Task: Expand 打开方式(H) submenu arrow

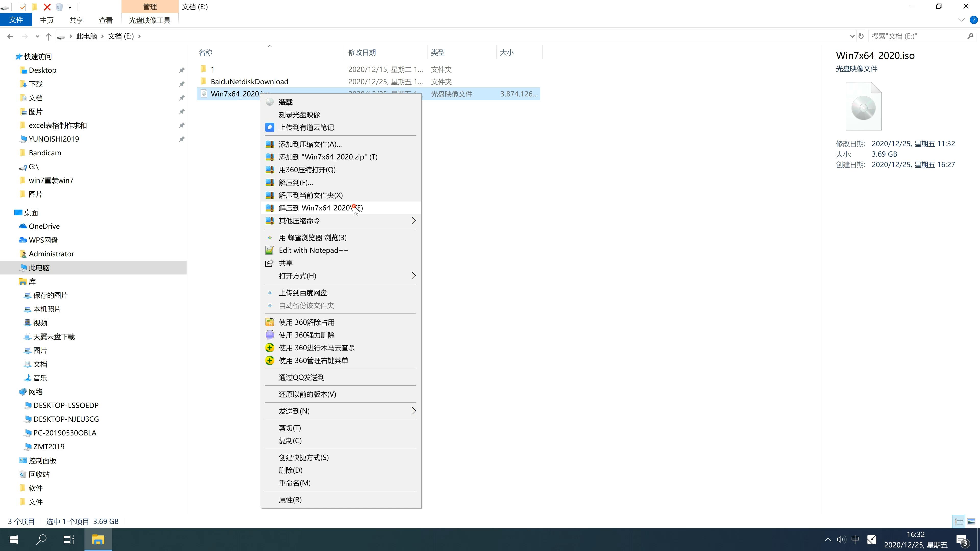Action: pos(413,276)
